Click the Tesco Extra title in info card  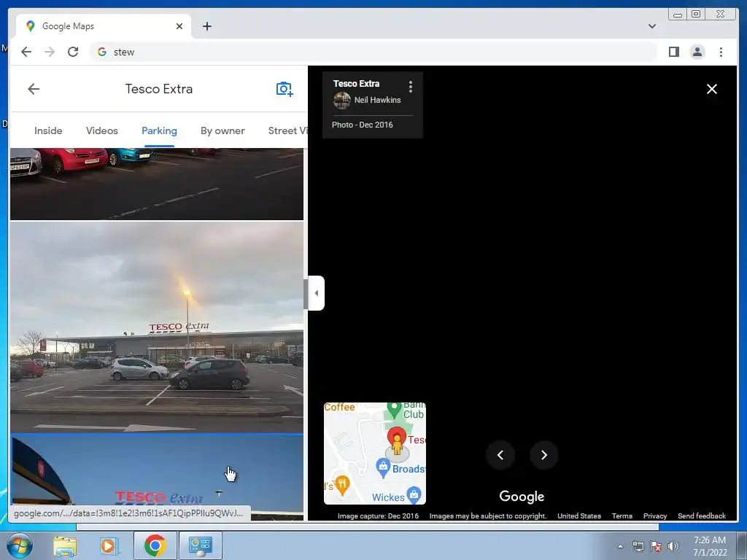(356, 84)
